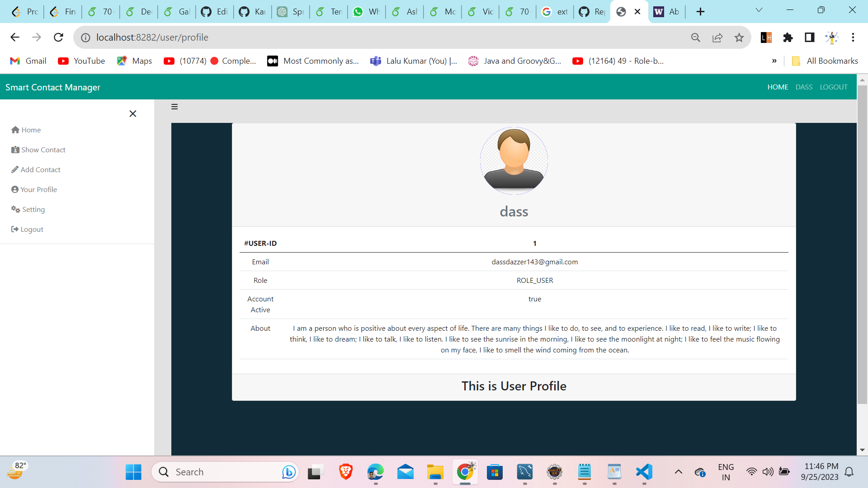The width and height of the screenshot is (868, 488).
Task: Open the DASS menu item
Action: pos(803,87)
